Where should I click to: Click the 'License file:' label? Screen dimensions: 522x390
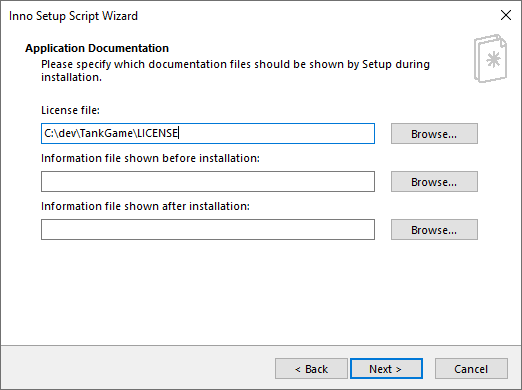click(70, 110)
